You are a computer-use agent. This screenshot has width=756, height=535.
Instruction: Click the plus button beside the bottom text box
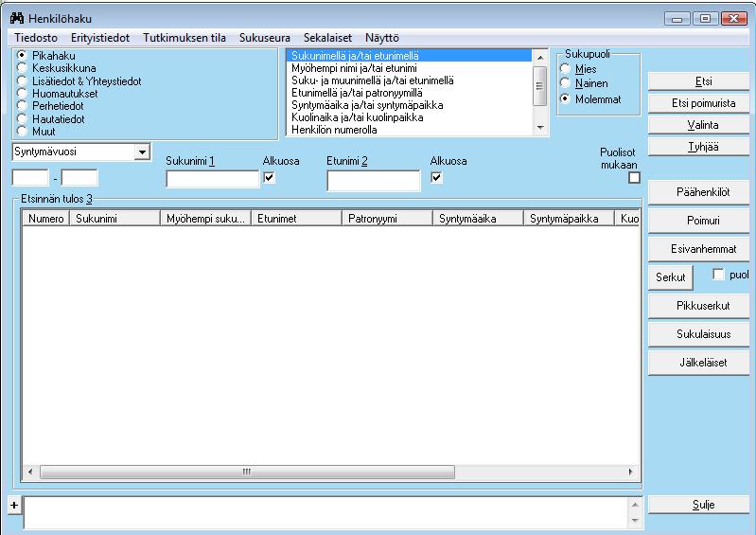[14, 505]
